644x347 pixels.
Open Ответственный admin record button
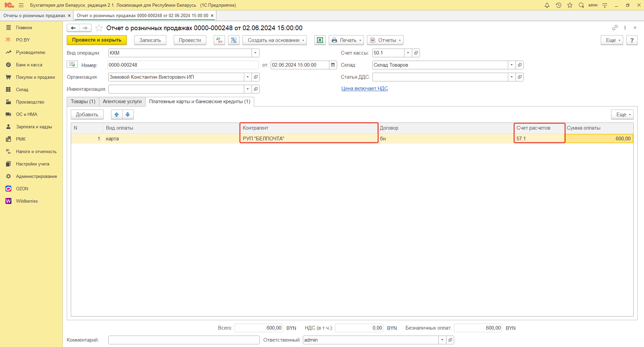tap(450, 340)
